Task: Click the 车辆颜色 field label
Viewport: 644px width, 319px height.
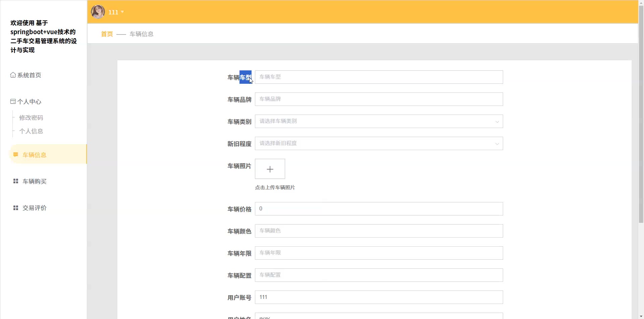Action: coord(239,231)
